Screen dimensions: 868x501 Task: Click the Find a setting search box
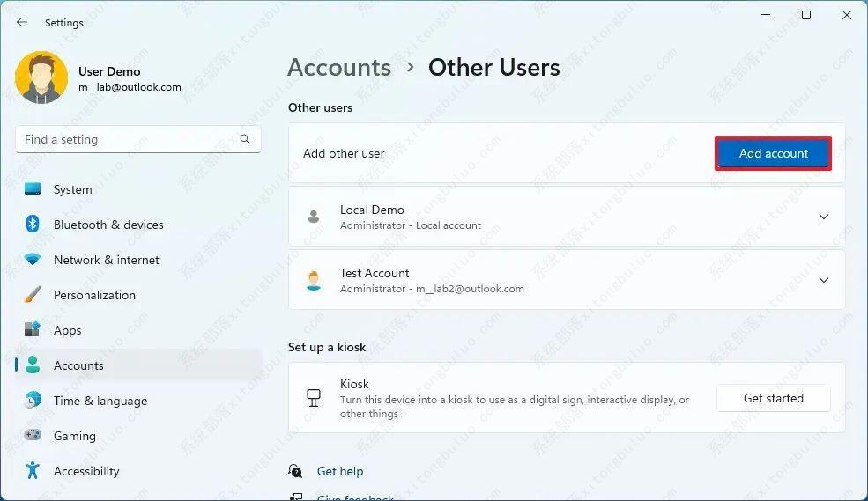[128, 139]
